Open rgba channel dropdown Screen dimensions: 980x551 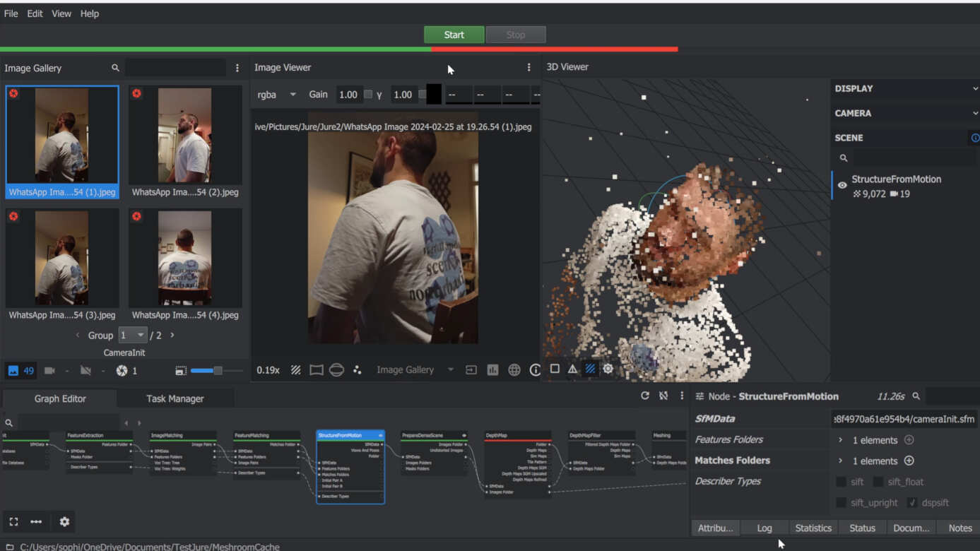(x=277, y=95)
